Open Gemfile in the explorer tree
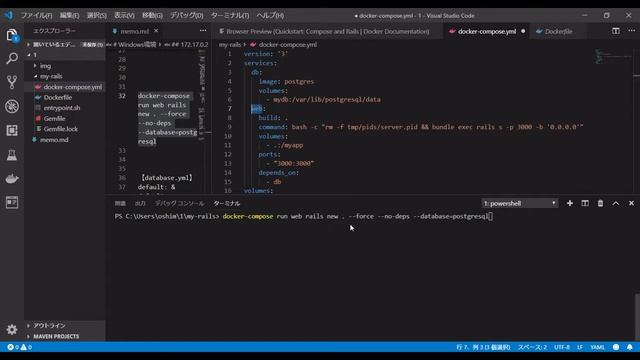This screenshot has width=640, height=360. [64, 118]
